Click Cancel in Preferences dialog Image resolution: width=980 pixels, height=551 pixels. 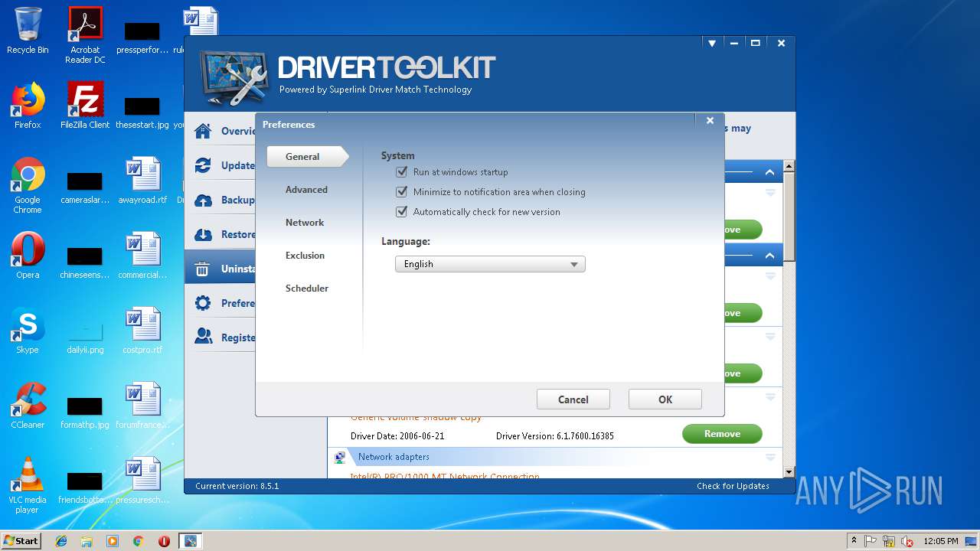573,399
